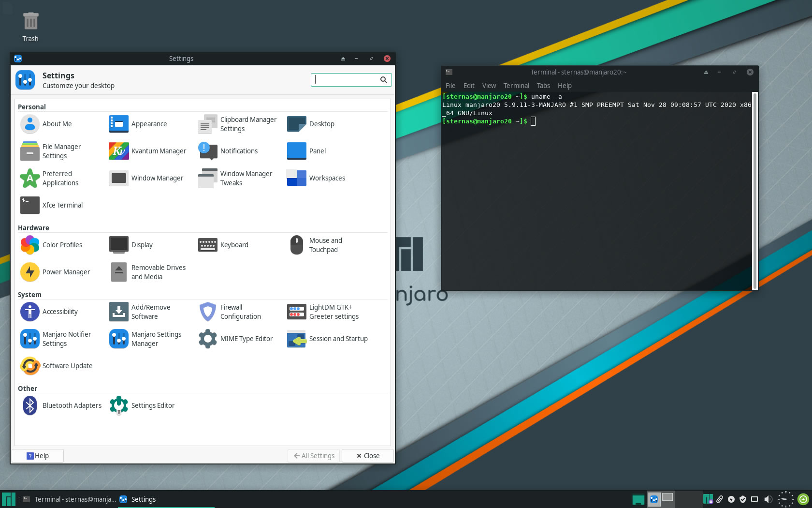Open the Trash desktop icon
This screenshot has height=508, width=812.
pyautogui.click(x=30, y=27)
